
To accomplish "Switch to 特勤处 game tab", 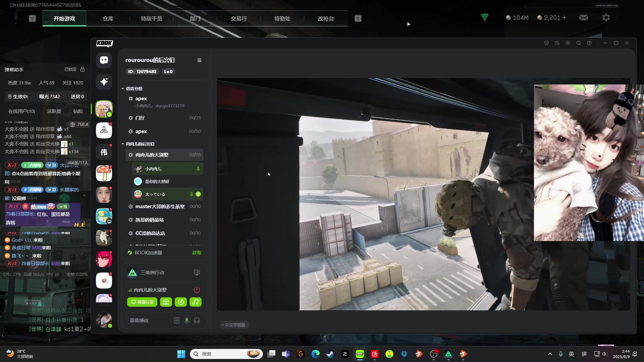I will pos(282,18).
